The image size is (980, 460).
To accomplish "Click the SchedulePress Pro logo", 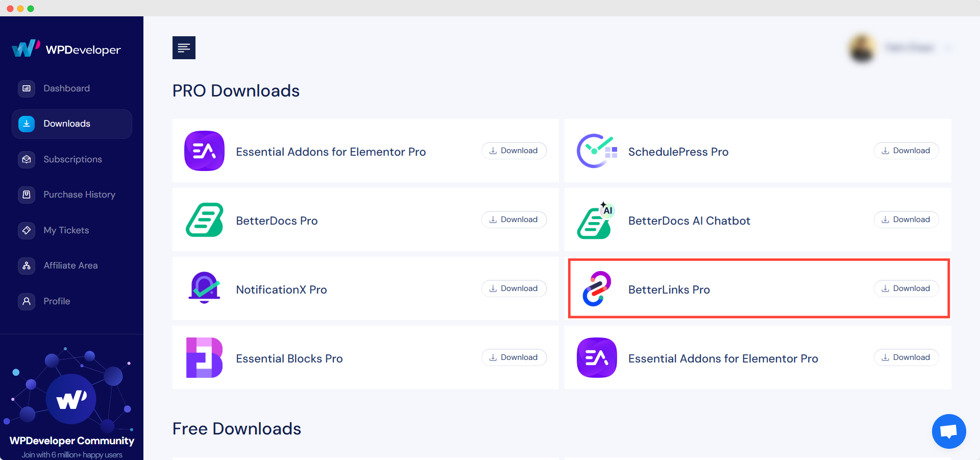I will coord(596,151).
